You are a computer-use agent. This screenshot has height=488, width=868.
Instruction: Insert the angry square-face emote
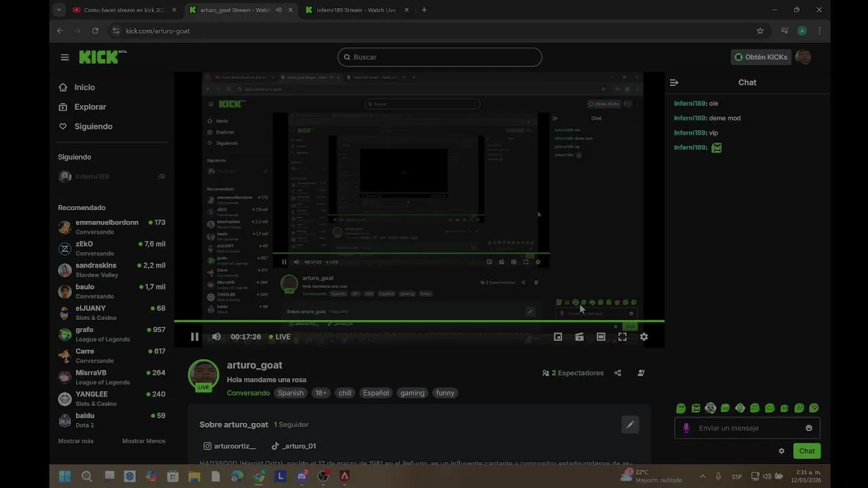click(x=696, y=408)
